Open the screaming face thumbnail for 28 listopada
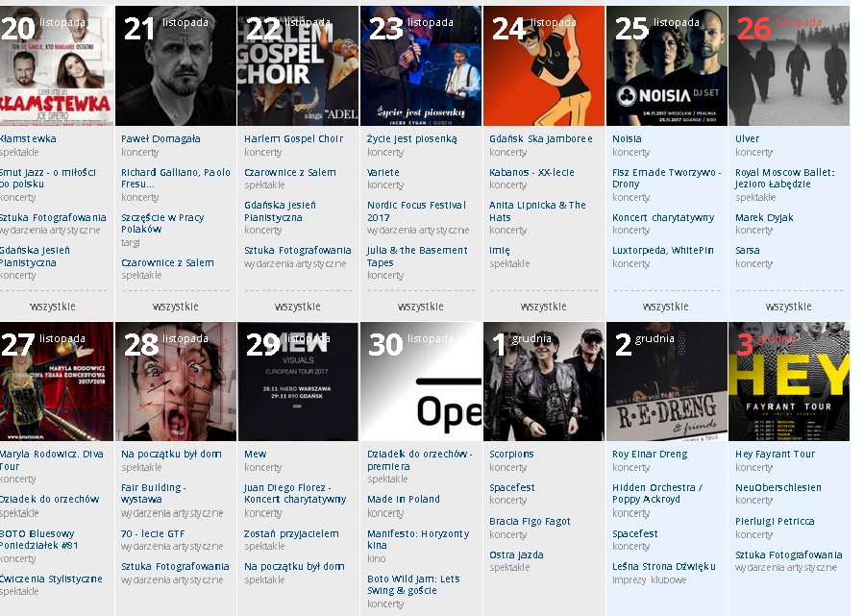Viewport: 864px width, 616px height. (x=176, y=382)
